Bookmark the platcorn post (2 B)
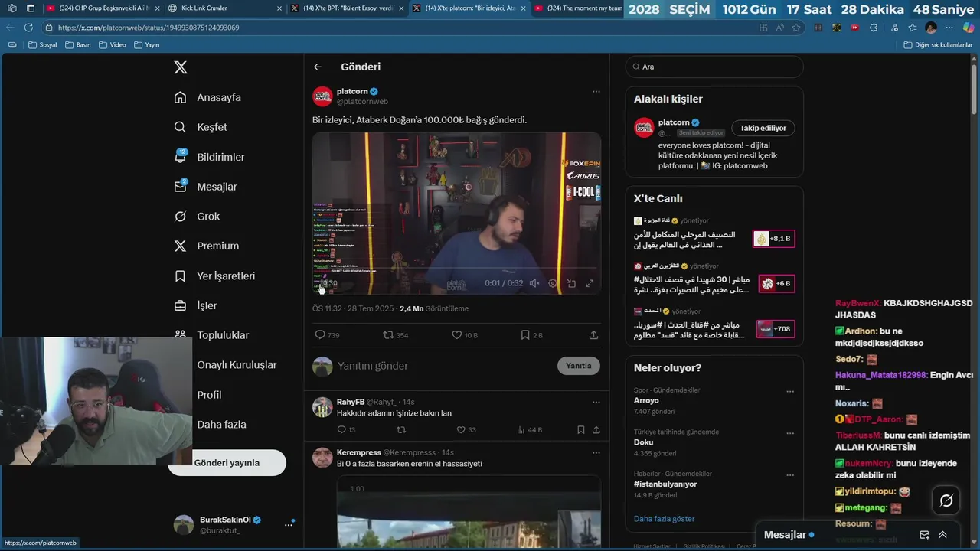The height and width of the screenshot is (551, 980). 532,335
